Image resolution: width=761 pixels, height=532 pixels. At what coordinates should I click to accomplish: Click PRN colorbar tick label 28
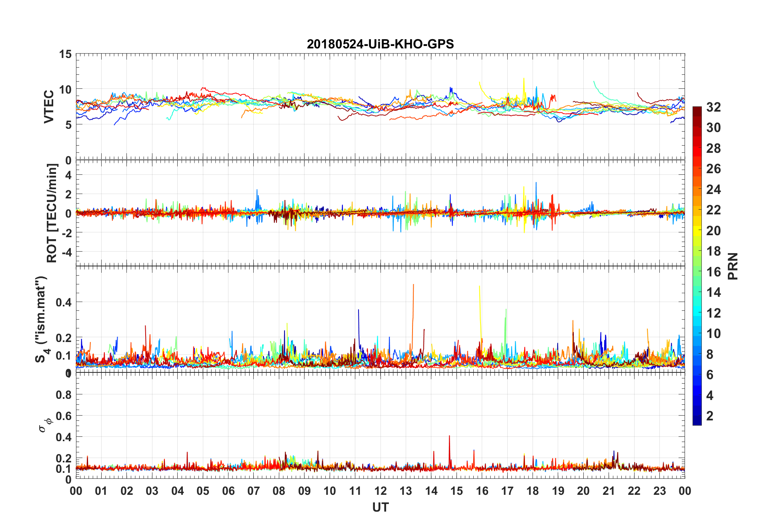pyautogui.click(x=713, y=148)
